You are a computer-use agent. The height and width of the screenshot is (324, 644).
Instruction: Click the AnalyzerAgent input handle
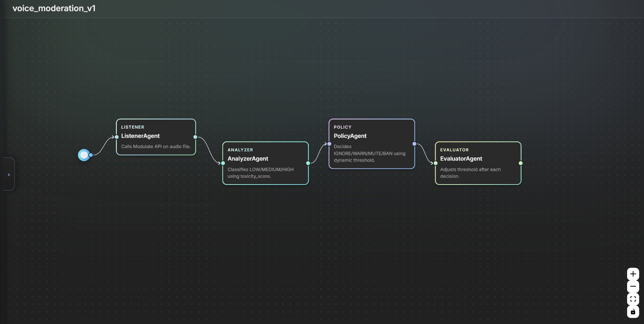(x=223, y=163)
